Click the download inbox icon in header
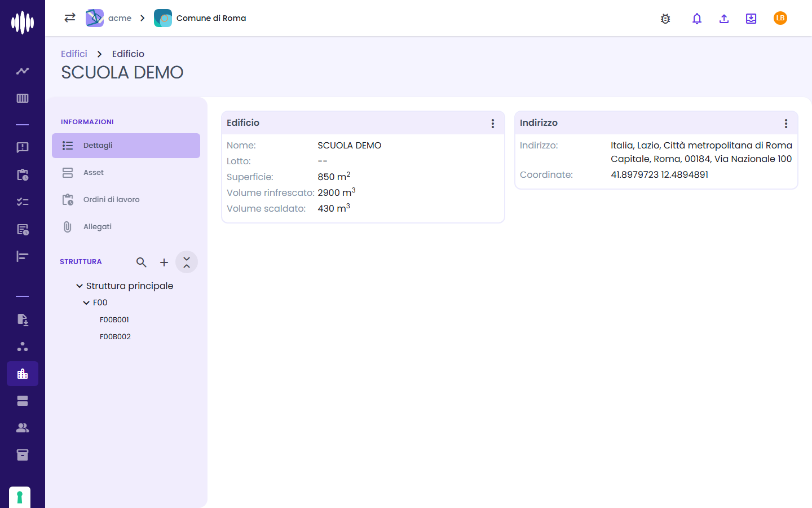Screen dimensions: 812x508 pyautogui.click(x=751, y=19)
